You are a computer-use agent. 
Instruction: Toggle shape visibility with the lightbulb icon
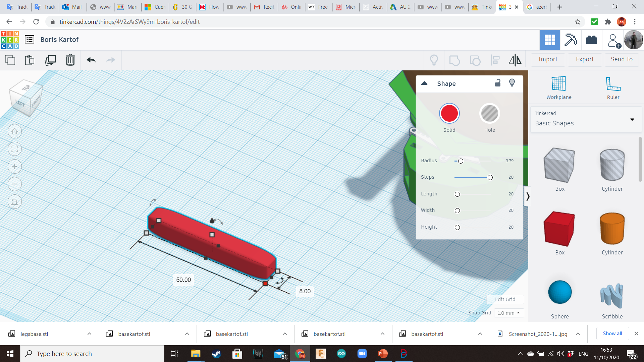[x=512, y=83]
